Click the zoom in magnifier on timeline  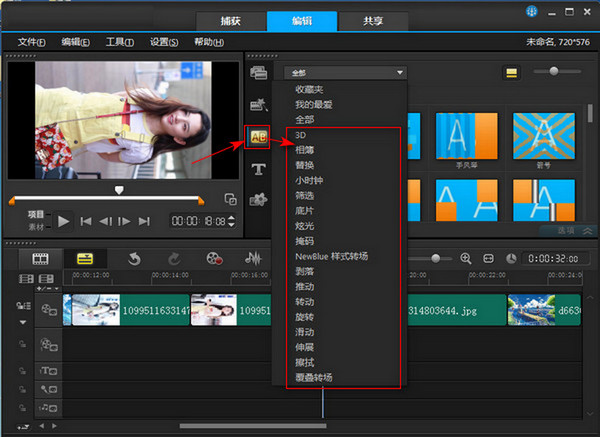466,259
